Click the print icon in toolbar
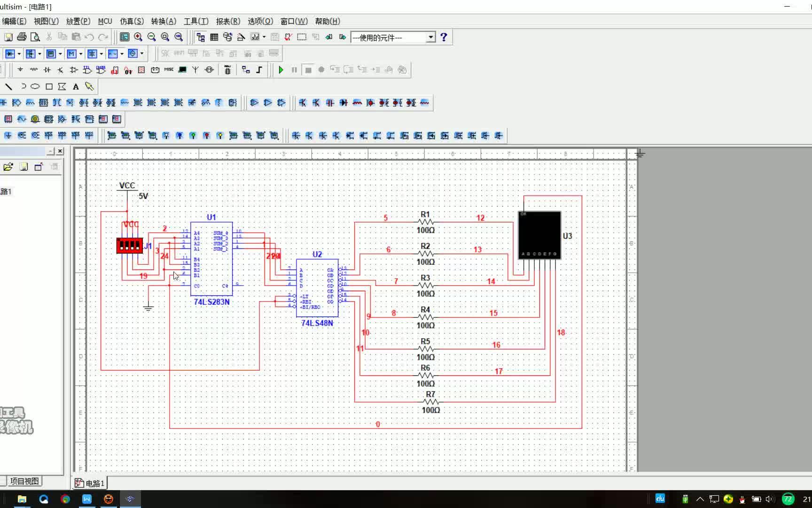Image resolution: width=812 pixels, height=508 pixels. (22, 37)
